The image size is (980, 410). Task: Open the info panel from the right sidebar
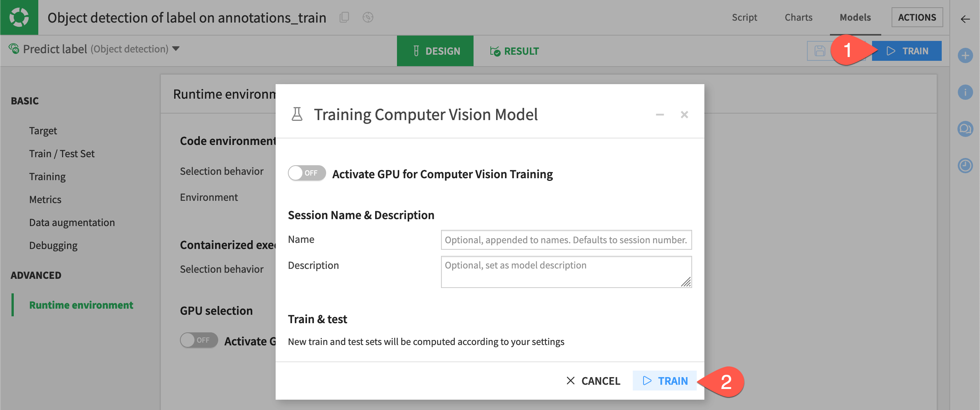tap(965, 92)
